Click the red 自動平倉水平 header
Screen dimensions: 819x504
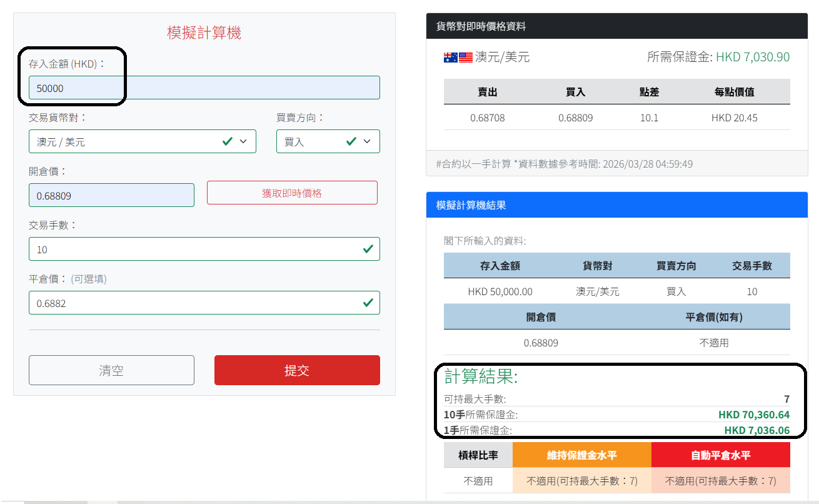pos(720,455)
